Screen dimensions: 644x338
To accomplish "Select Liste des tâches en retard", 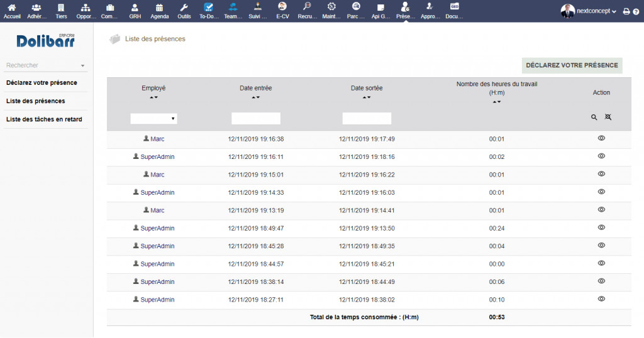I will [x=44, y=119].
